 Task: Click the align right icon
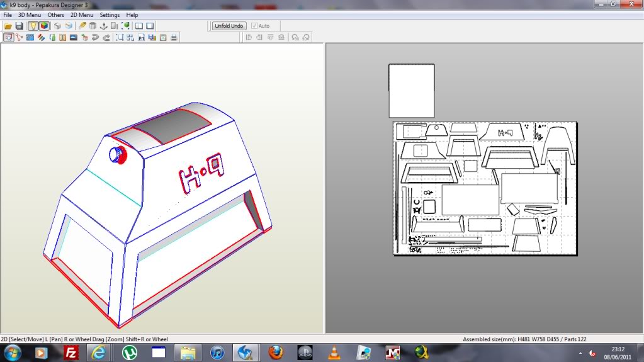click(259, 37)
